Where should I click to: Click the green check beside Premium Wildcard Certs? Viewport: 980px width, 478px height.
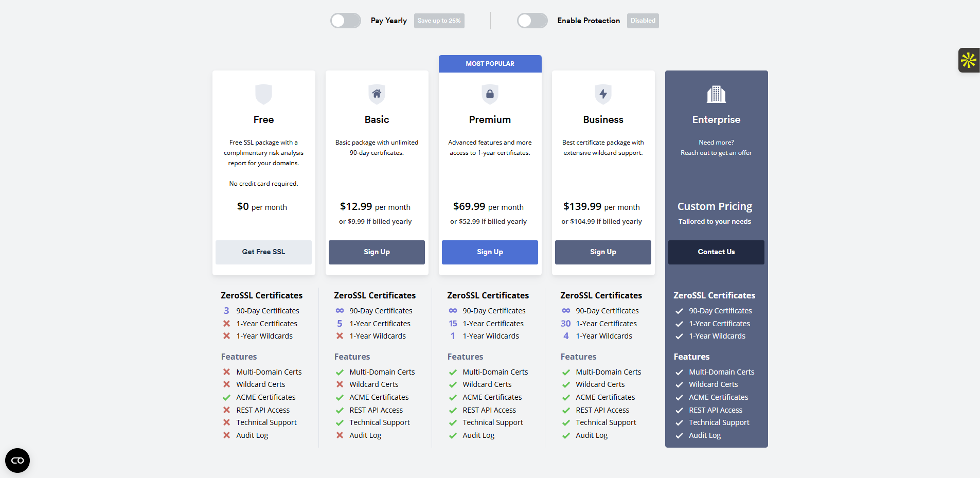pos(453,385)
